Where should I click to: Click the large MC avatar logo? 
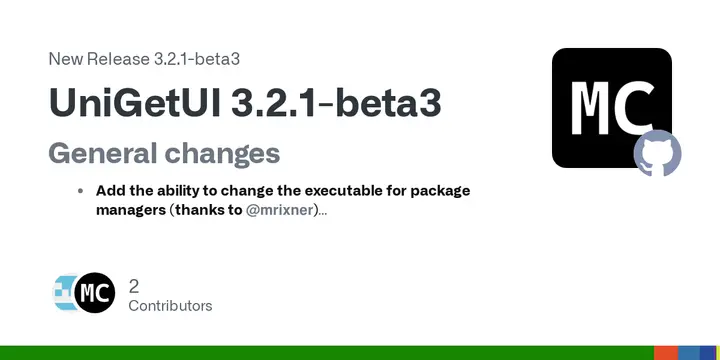click(612, 108)
